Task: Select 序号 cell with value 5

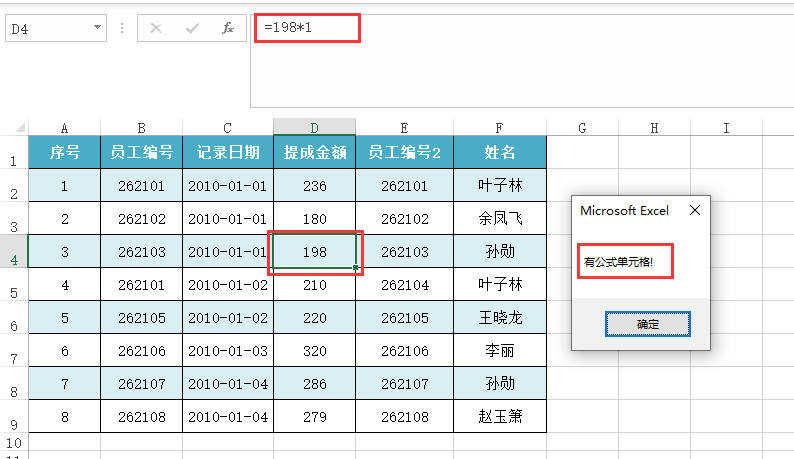Action: coord(64,317)
